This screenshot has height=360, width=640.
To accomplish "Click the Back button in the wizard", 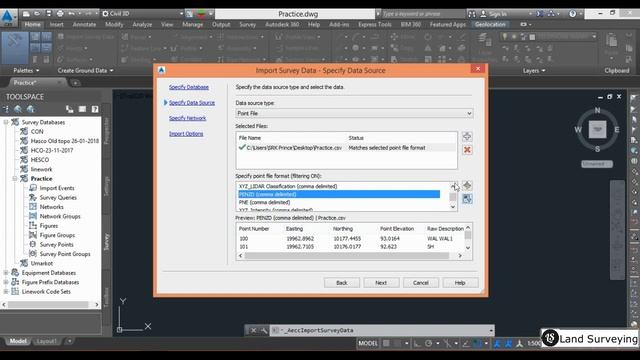I will point(342,282).
